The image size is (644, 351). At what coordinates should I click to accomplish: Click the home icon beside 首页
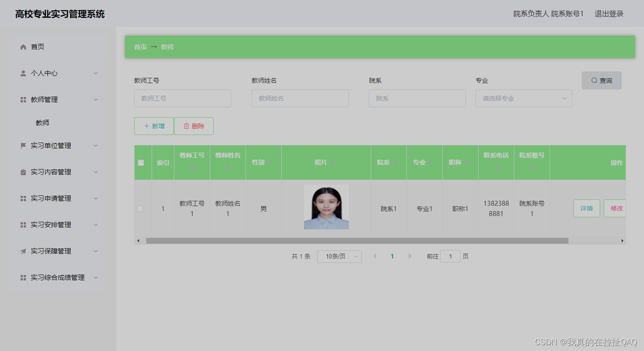pos(23,47)
